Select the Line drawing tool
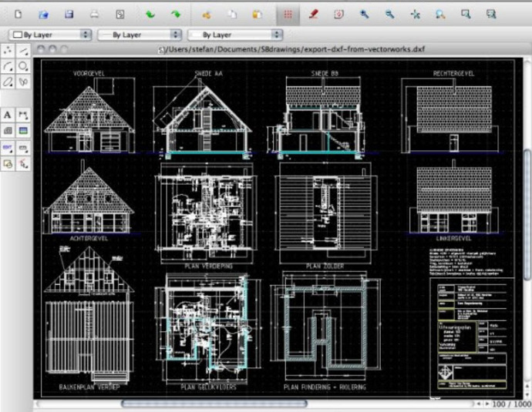This screenshot has height=412, width=532. click(23, 51)
